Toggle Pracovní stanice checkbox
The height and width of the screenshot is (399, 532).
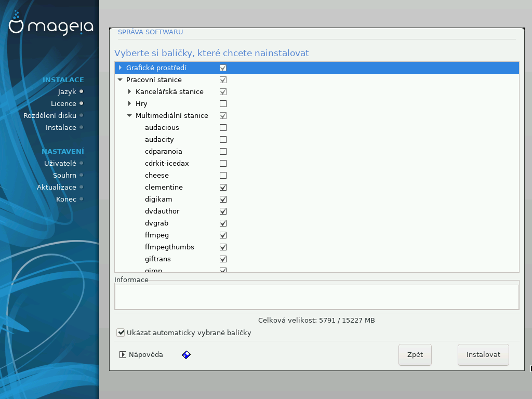pyautogui.click(x=223, y=79)
